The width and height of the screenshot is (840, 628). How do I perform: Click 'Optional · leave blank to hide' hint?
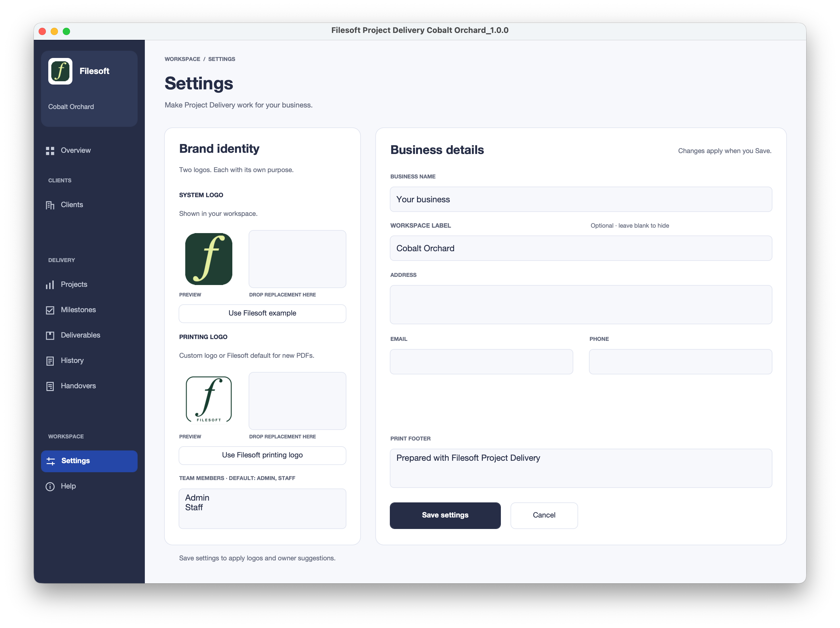630,226
